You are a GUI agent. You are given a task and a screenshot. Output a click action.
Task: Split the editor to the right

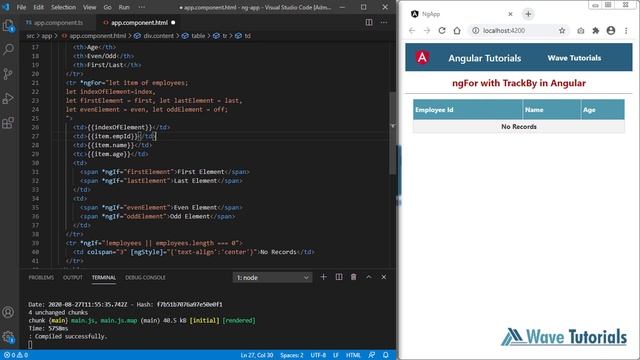point(369,22)
